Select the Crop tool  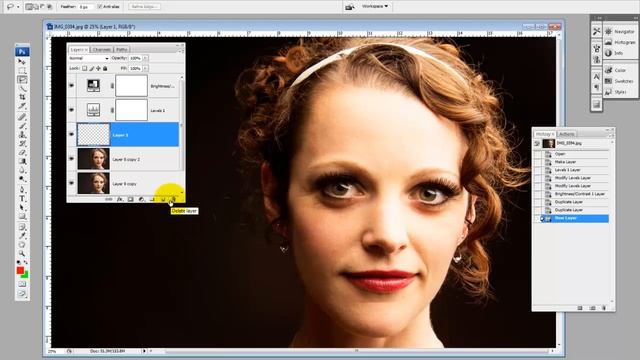coord(22,97)
